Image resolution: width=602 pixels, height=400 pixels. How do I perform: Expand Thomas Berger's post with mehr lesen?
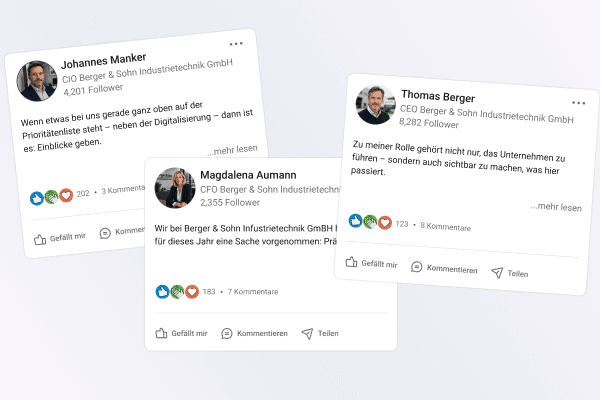coord(556,207)
